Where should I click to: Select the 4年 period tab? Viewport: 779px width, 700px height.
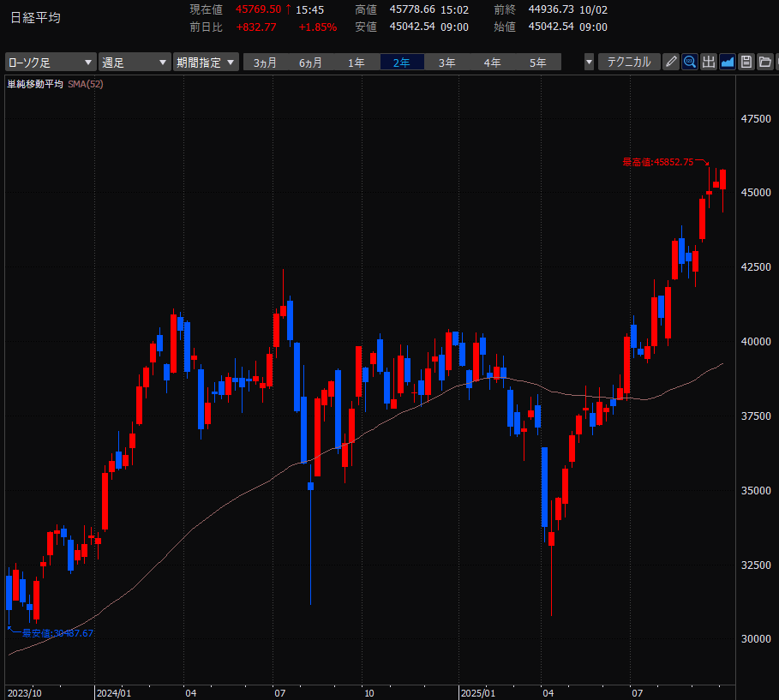(493, 63)
